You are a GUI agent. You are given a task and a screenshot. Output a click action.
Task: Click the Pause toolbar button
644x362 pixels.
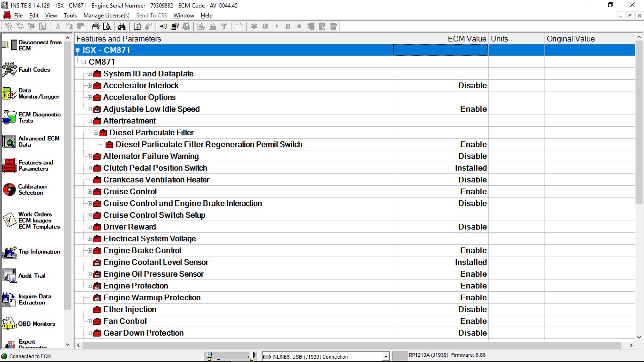coord(288,26)
